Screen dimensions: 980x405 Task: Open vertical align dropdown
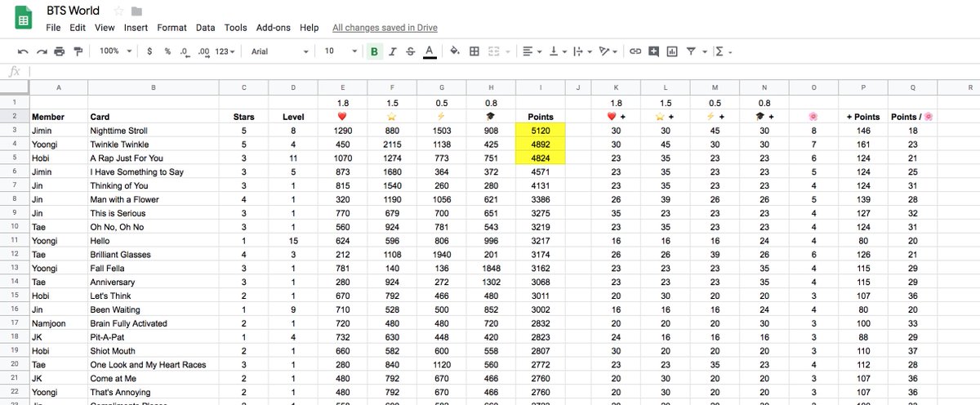tap(558, 51)
